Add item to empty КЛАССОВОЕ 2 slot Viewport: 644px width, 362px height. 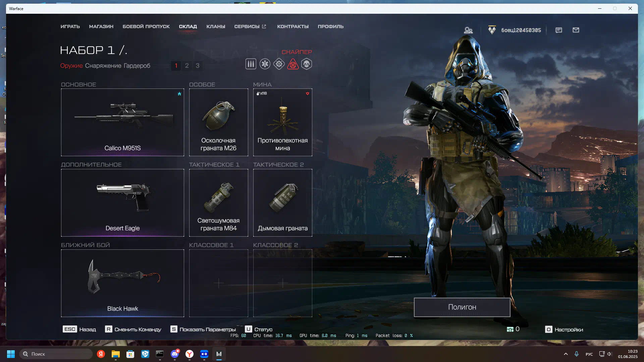click(x=283, y=283)
